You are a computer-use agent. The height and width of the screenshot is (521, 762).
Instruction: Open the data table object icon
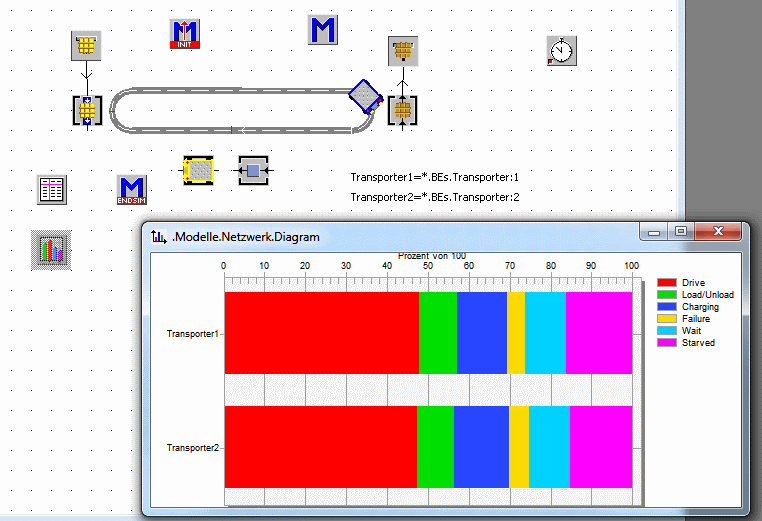tap(52, 190)
